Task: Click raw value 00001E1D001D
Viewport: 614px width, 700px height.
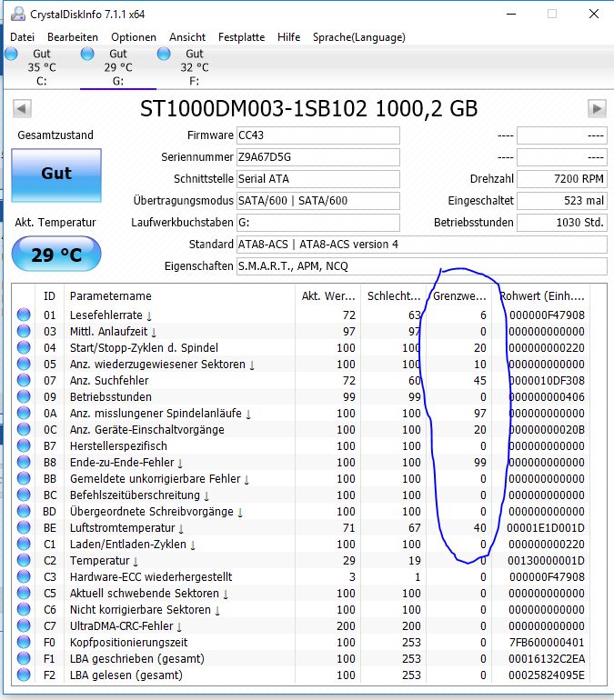Action: tap(546, 527)
